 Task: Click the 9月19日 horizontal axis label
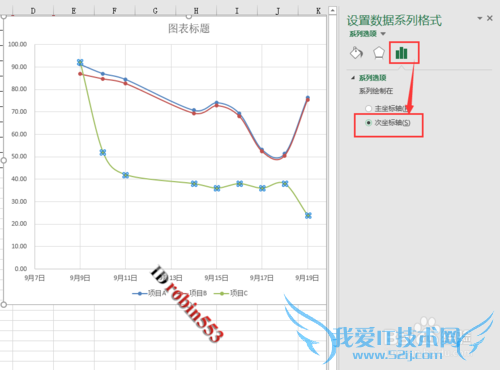point(307,278)
